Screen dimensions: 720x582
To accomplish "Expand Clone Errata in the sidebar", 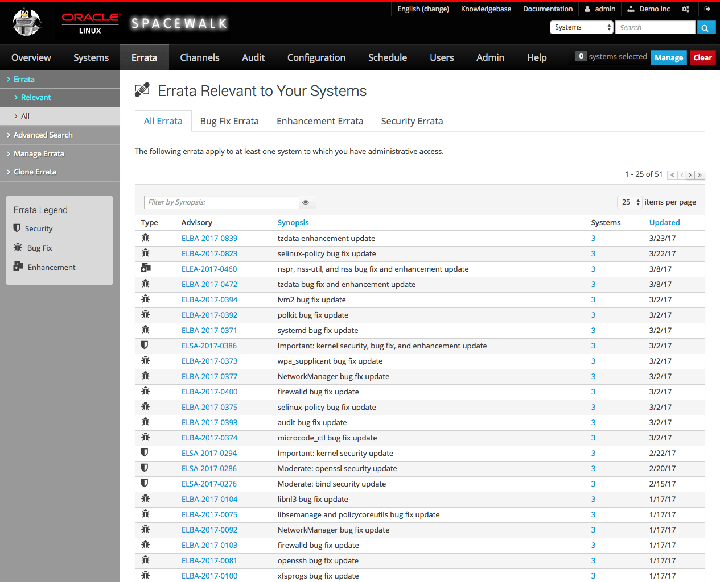I will click(x=32, y=172).
